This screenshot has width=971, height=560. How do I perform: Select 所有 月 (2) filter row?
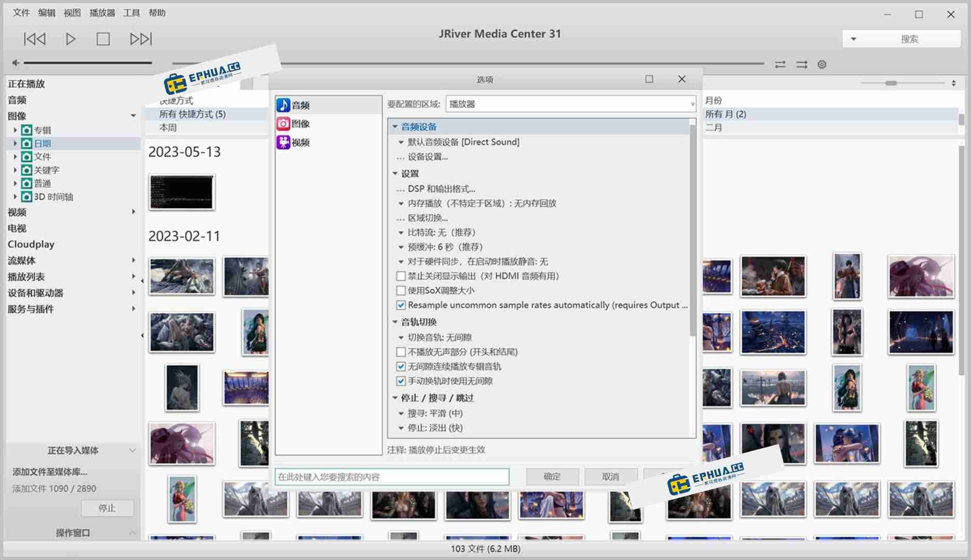[x=830, y=114]
